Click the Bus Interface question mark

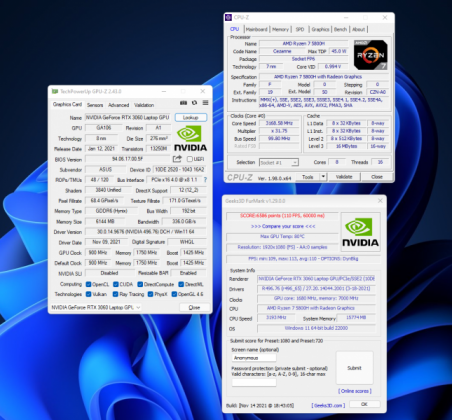205,180
